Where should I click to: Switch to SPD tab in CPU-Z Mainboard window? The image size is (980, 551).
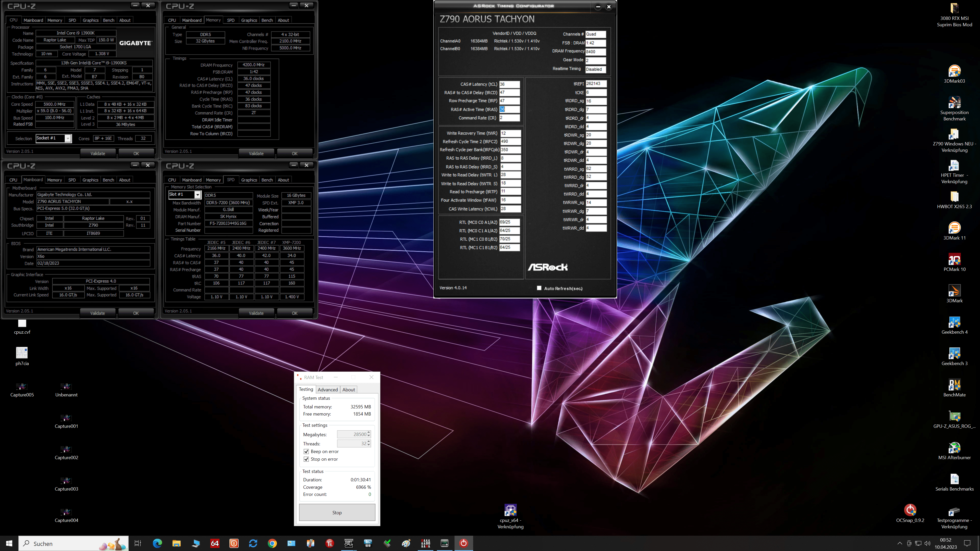(72, 180)
